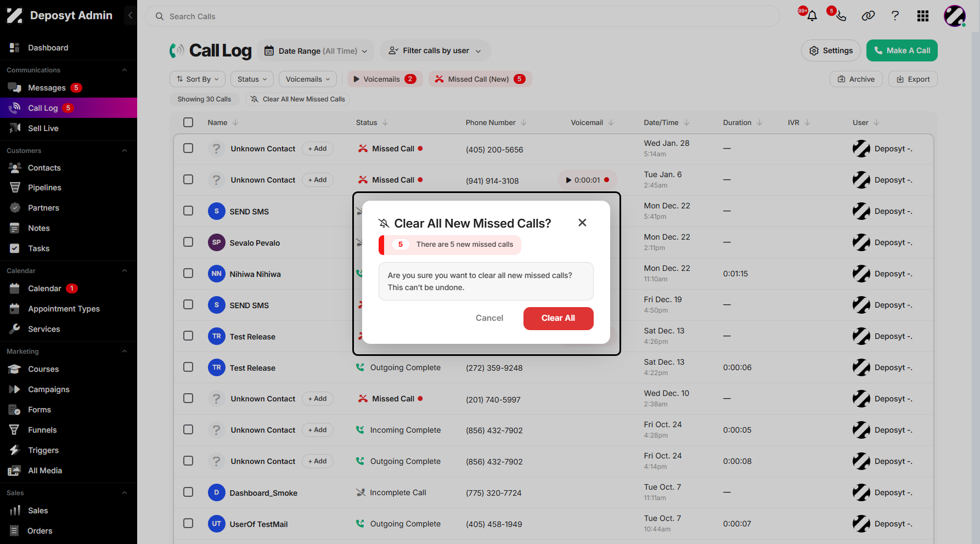Open the help question mark icon
This screenshot has height=544, width=980.
(x=895, y=16)
